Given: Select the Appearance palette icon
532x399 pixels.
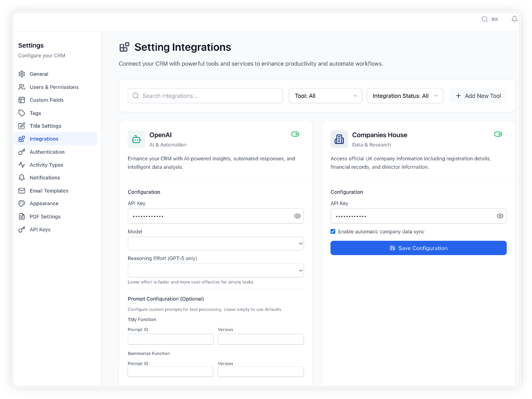Looking at the screenshot, I should coord(22,203).
